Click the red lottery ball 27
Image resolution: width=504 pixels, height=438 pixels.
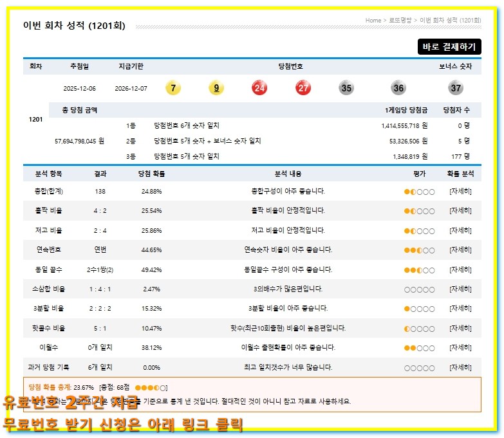[303, 88]
